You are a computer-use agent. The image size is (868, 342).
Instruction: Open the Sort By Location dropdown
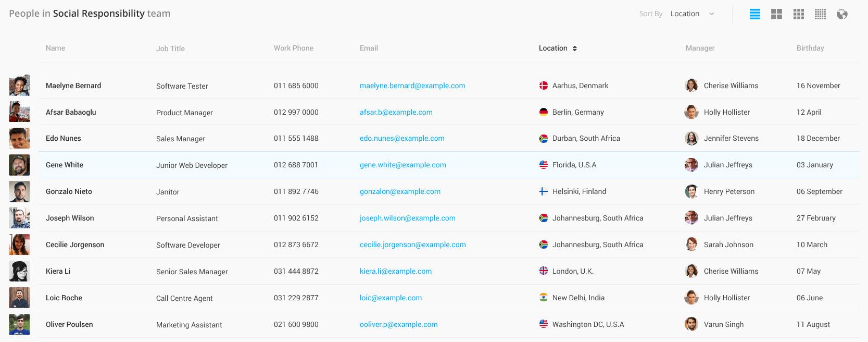693,14
